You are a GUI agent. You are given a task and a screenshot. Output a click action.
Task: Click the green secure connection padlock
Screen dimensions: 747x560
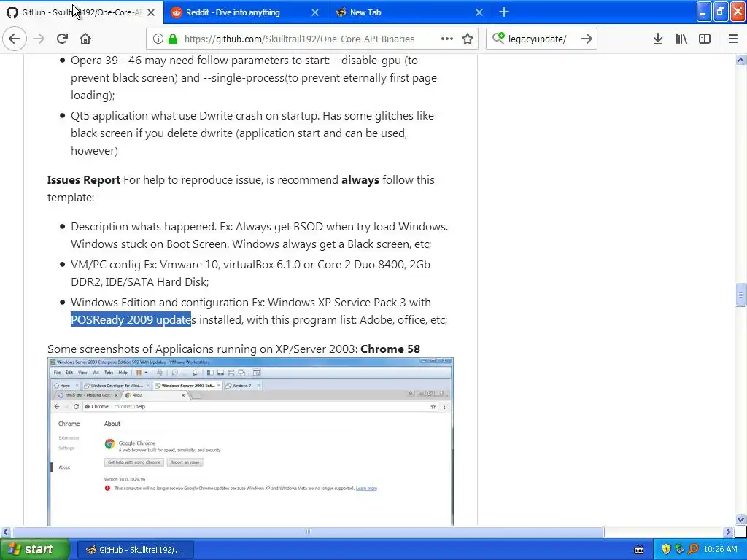pos(173,39)
